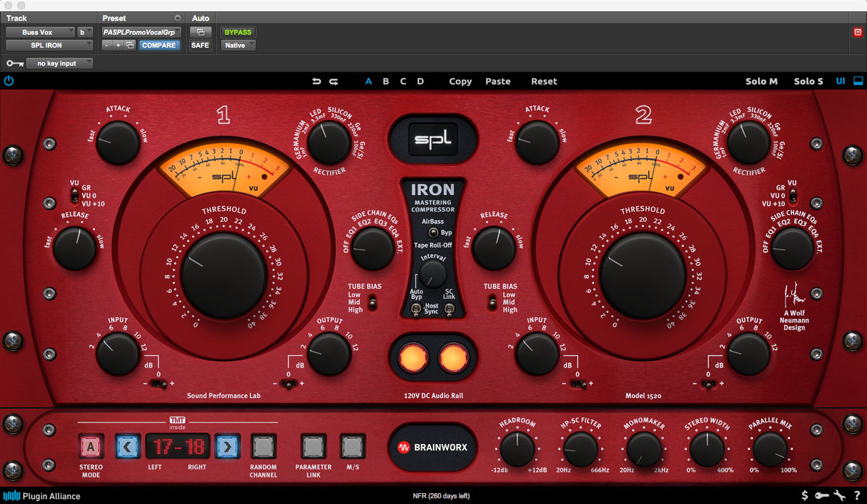The height and width of the screenshot is (504, 867).
Task: Click the Solo S button
Action: point(808,82)
